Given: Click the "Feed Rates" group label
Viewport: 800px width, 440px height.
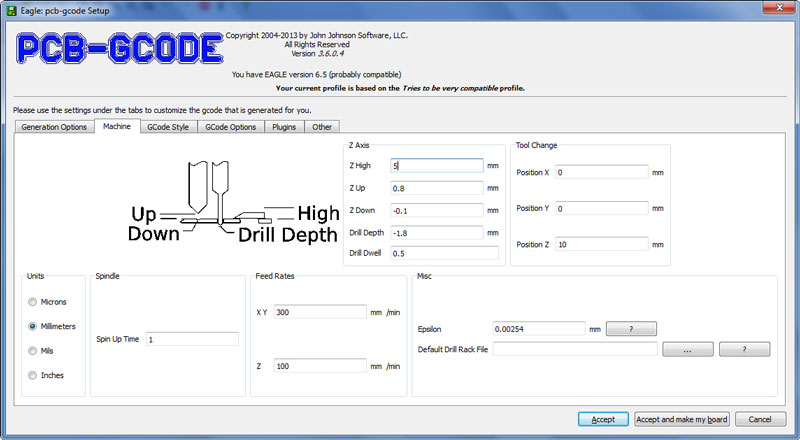Looking at the screenshot, I should point(274,276).
